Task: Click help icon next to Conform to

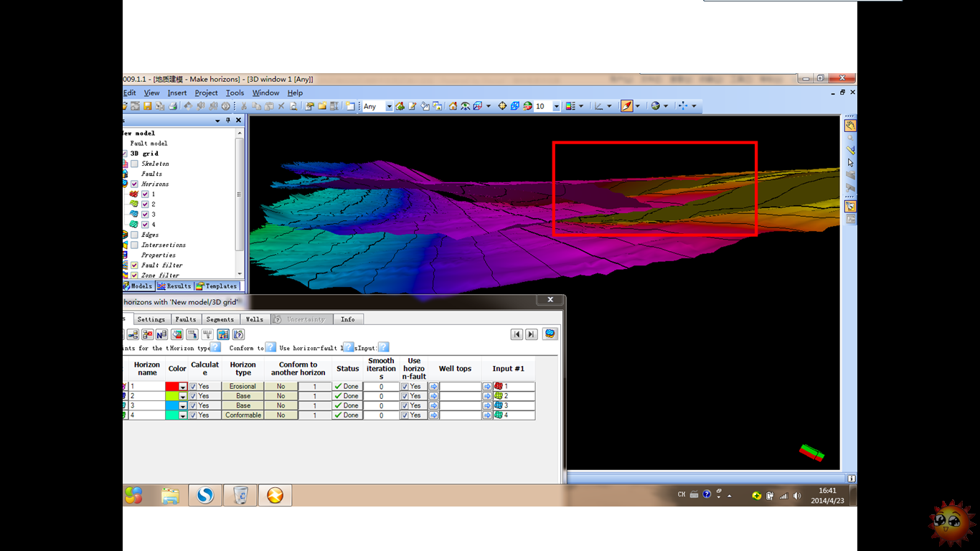Action: click(270, 347)
